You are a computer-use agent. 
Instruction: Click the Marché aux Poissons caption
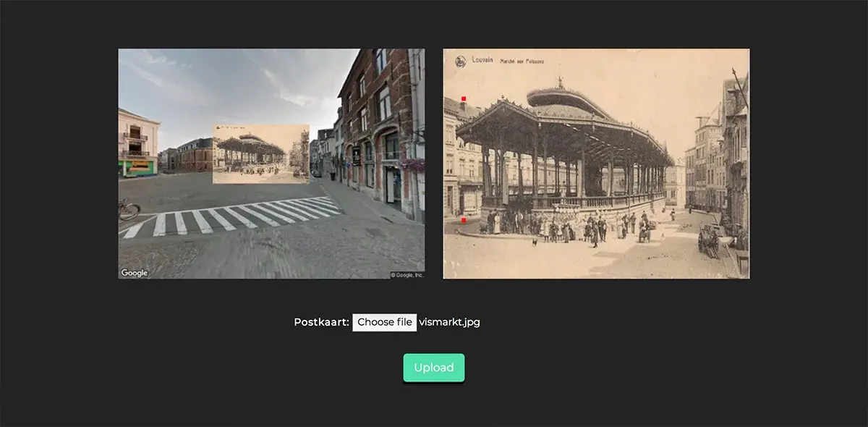[x=522, y=62]
